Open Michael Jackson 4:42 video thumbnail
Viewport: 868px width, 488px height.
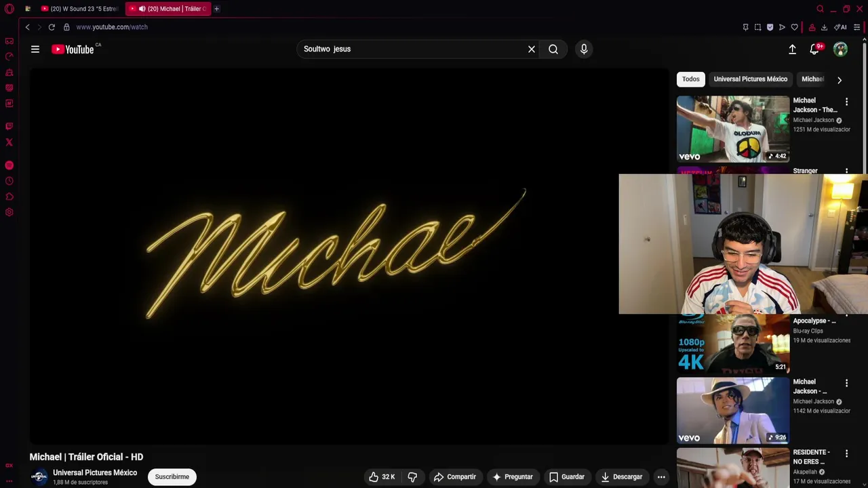click(x=733, y=128)
